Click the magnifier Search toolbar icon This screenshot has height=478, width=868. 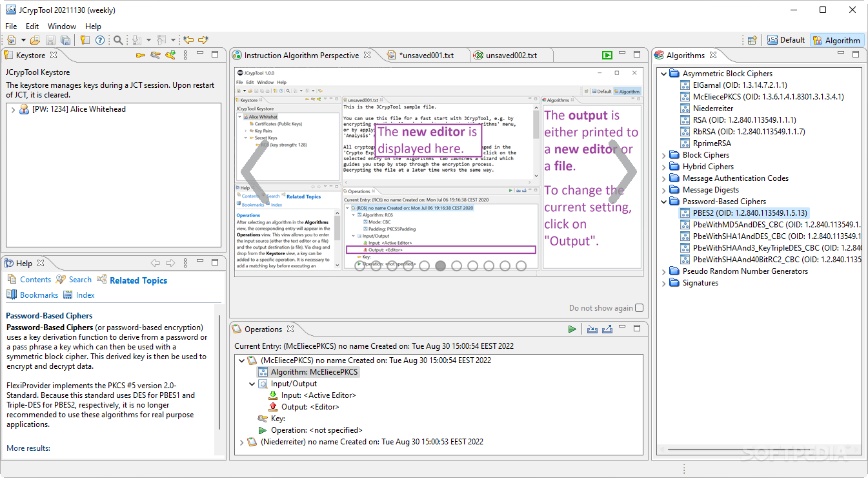[118, 40]
